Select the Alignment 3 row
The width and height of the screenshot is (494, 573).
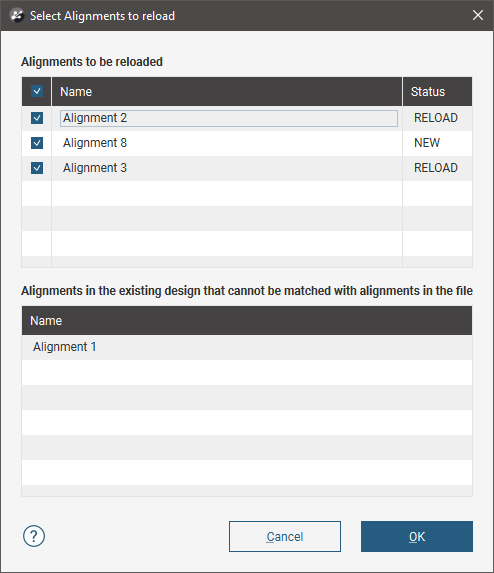pyautogui.click(x=247, y=168)
